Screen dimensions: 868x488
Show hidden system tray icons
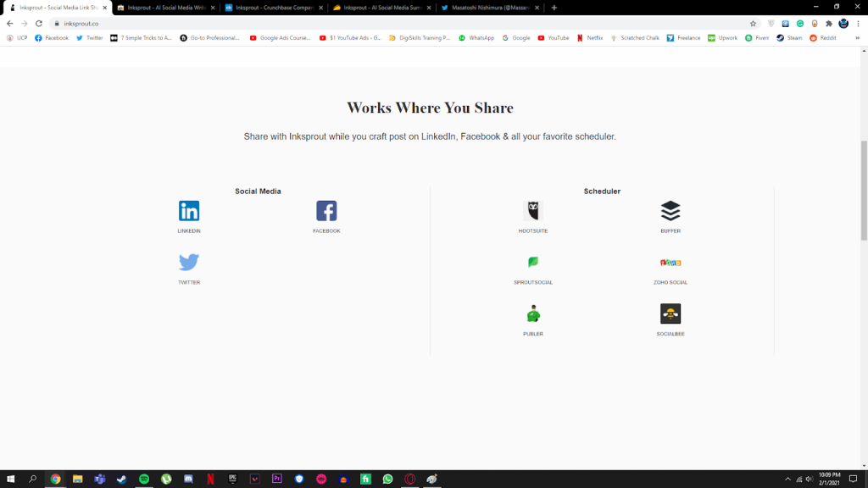coord(787,480)
